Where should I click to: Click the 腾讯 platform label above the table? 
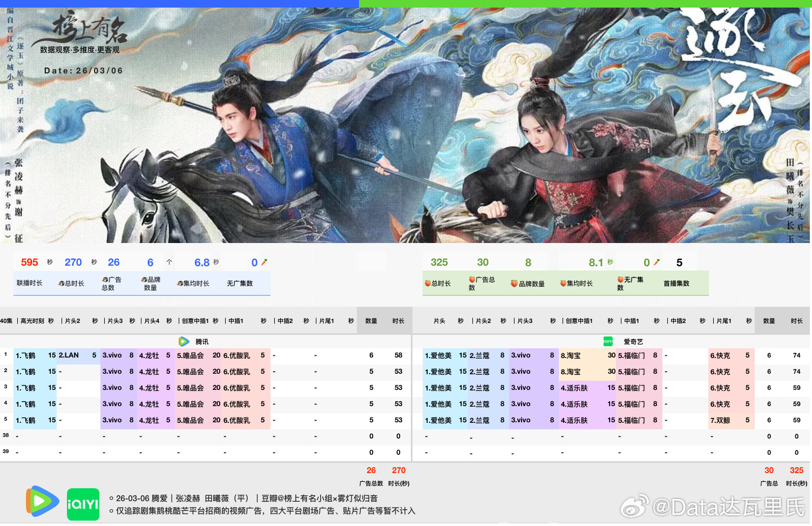point(202,342)
